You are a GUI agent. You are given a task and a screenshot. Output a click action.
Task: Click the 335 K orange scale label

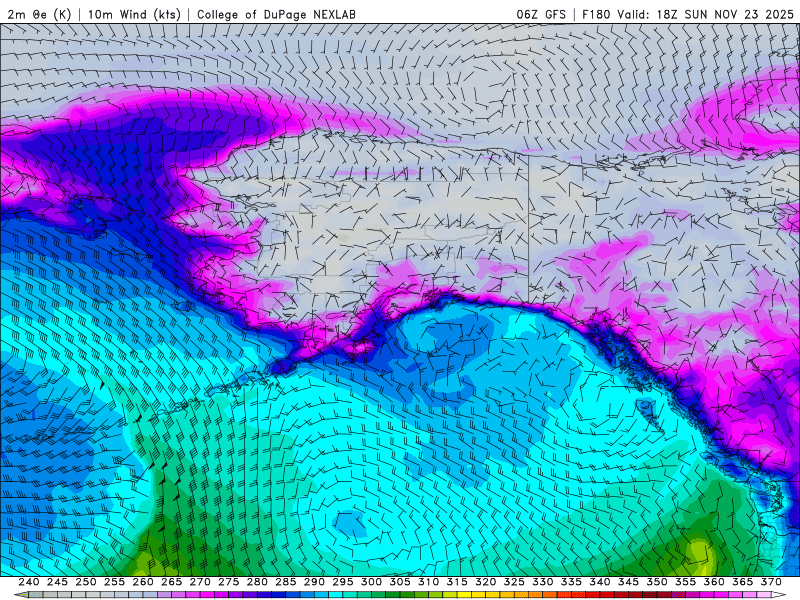point(571,582)
